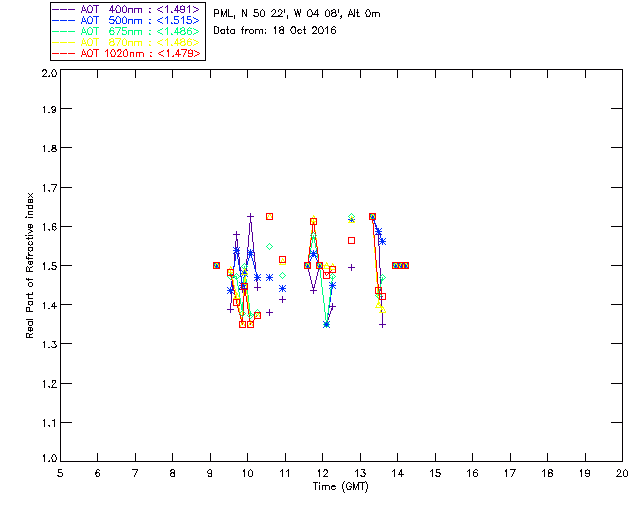This screenshot has height=512, width=640.
Task: Click the 8 x-axis tick label
Action: pyautogui.click(x=173, y=474)
